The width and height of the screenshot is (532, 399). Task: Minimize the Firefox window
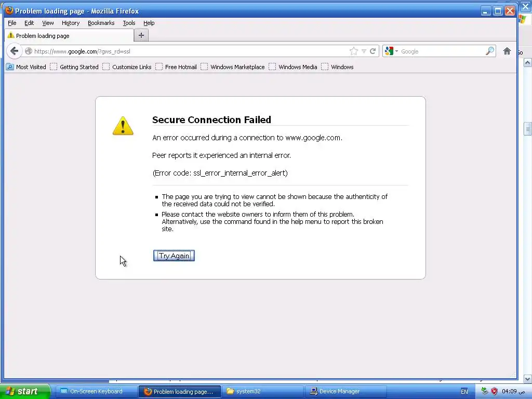486,11
